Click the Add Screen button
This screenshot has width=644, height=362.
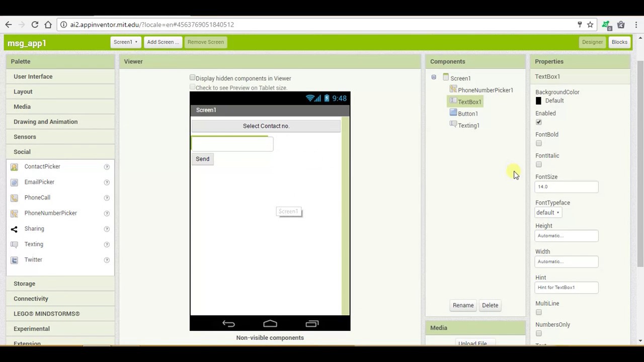point(163,42)
